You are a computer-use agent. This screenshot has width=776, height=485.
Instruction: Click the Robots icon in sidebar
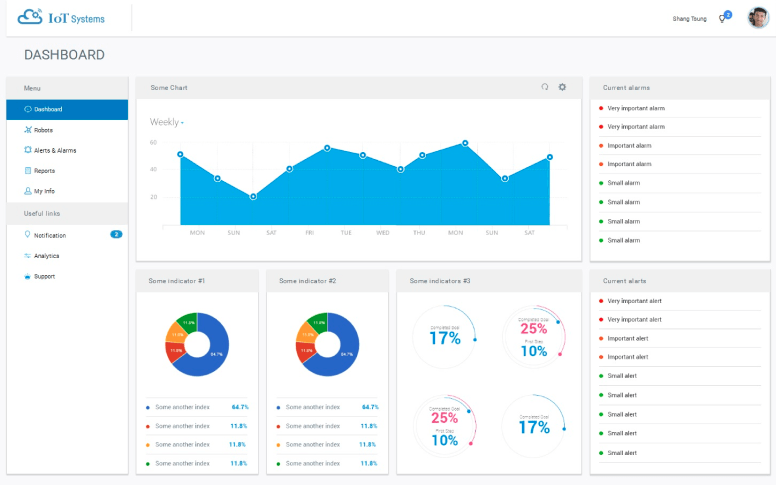coord(27,130)
